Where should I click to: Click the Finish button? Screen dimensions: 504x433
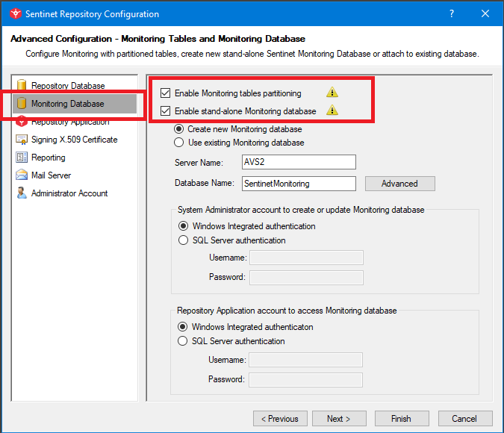click(x=401, y=419)
